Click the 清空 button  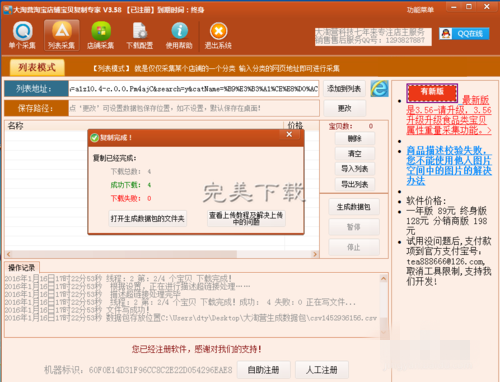(x=355, y=154)
